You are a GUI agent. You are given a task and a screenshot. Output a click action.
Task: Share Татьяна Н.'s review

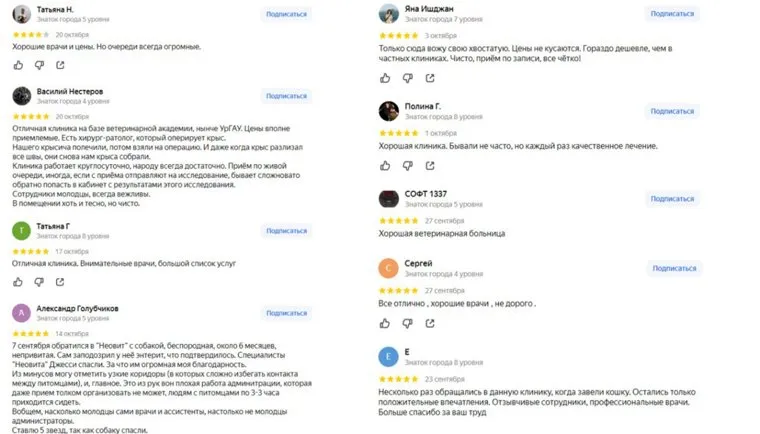[x=61, y=64]
